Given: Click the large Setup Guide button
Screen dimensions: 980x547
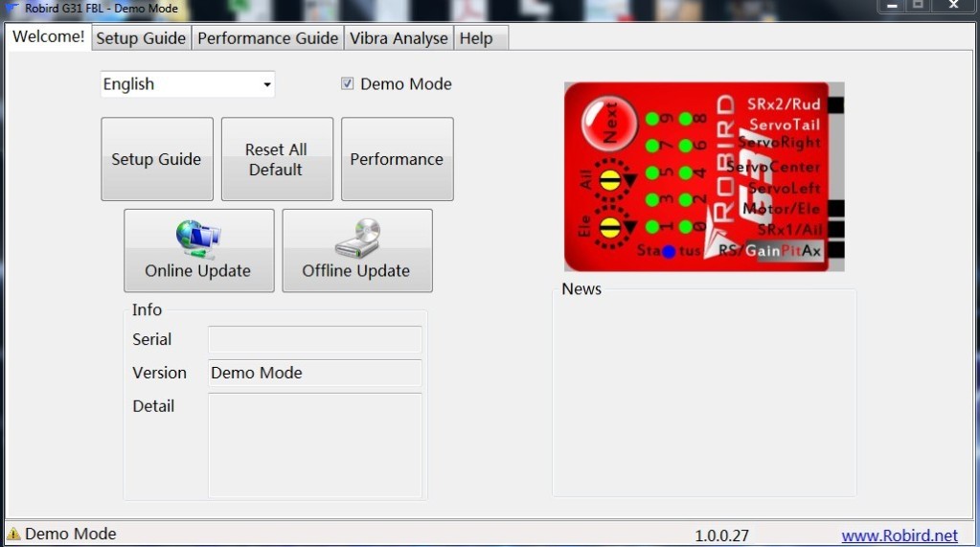Looking at the screenshot, I should pos(157,159).
